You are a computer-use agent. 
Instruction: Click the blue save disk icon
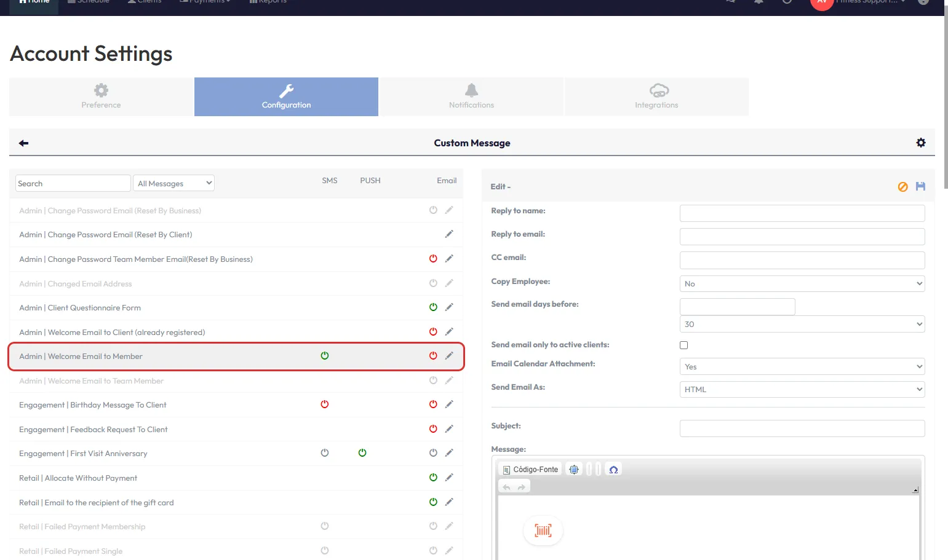(x=920, y=186)
